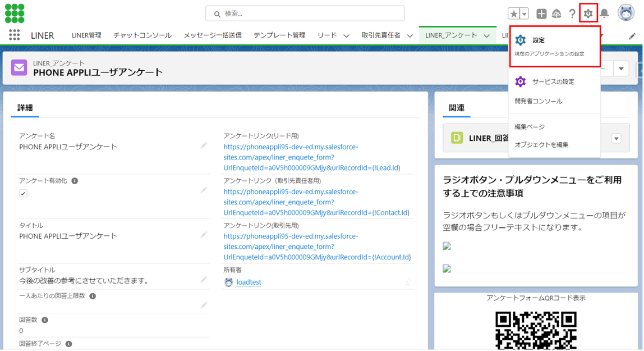Click the サブタイトル value 今後の改善の参考にさせていただきます。
The width and height of the screenshot is (644, 351).
tap(84, 281)
